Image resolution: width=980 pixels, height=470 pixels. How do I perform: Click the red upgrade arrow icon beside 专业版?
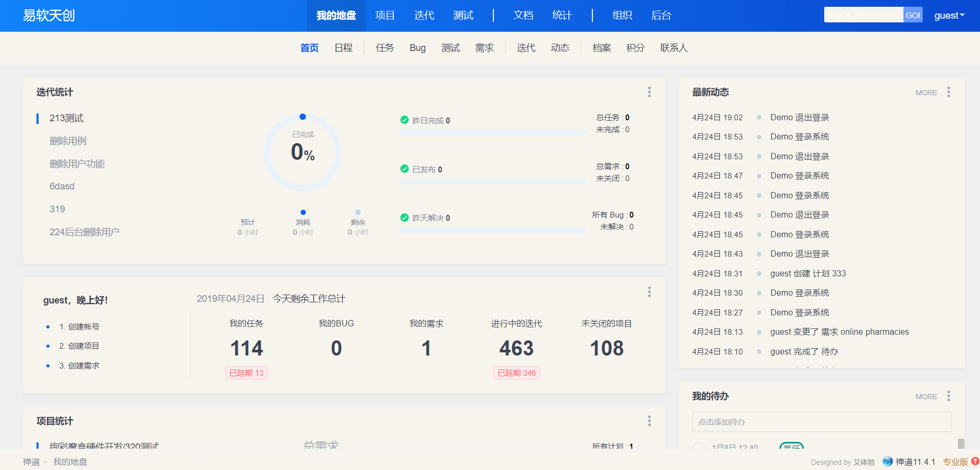975,461
